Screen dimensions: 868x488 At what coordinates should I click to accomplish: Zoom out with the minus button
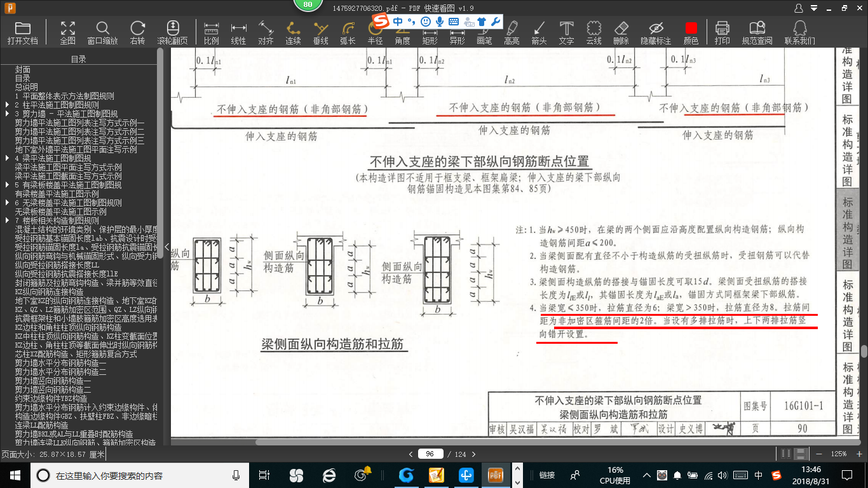818,454
